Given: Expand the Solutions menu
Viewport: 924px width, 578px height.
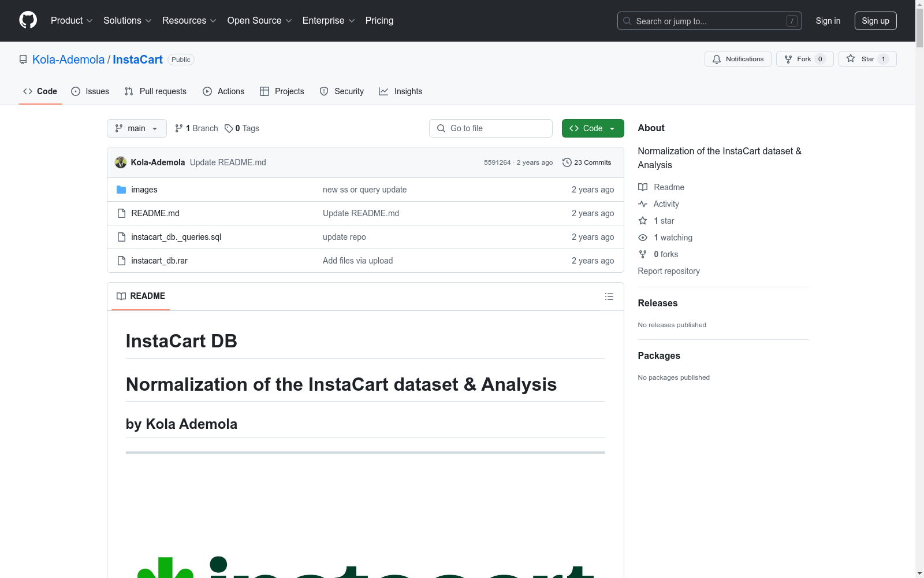Looking at the screenshot, I should (x=128, y=20).
